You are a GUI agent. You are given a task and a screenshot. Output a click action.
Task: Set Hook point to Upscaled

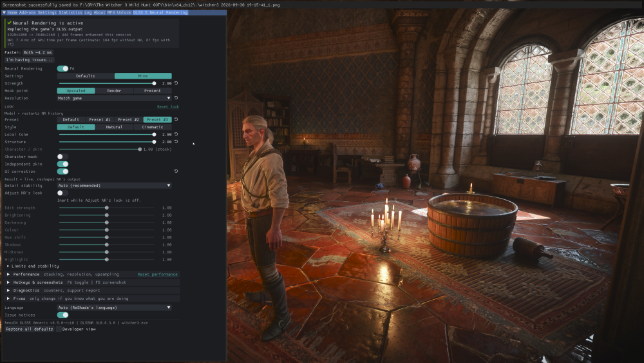tap(76, 91)
